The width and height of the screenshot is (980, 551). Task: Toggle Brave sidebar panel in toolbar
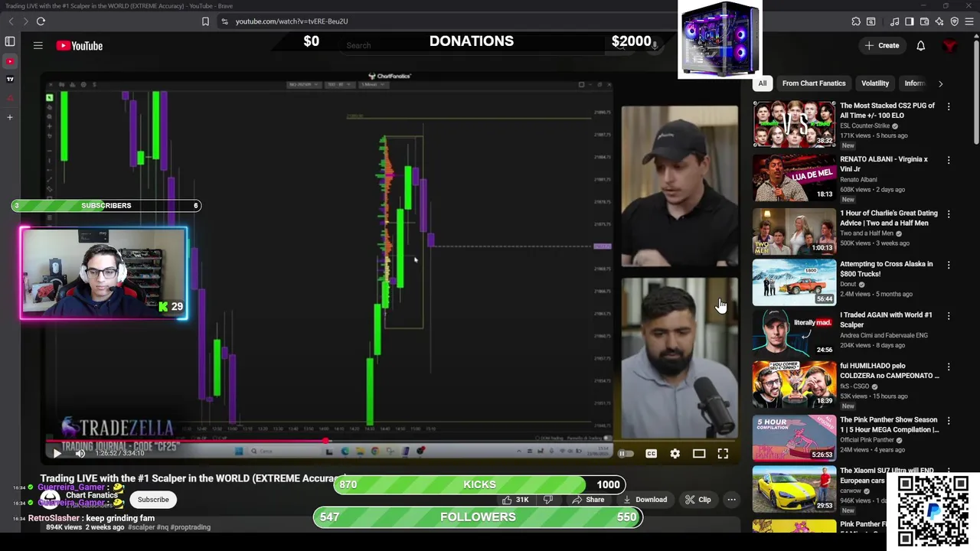pos(910,21)
